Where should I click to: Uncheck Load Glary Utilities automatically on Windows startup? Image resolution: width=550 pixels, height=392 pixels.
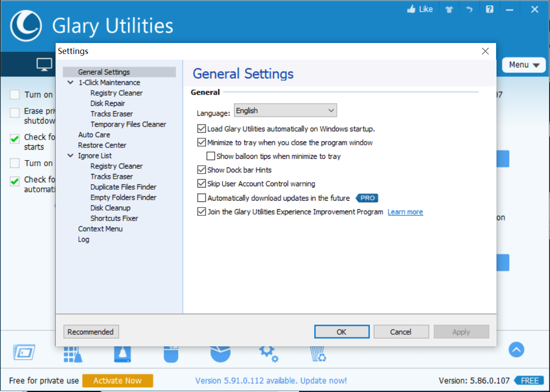coord(201,128)
